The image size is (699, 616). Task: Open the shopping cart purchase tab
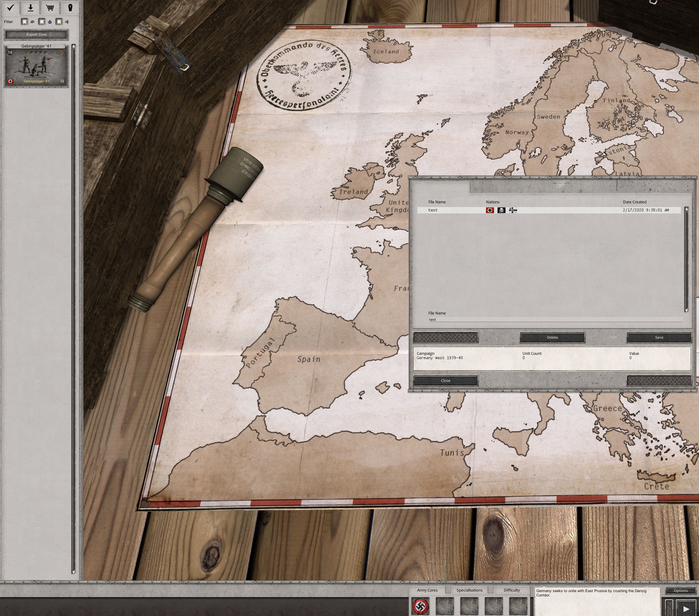pos(50,7)
